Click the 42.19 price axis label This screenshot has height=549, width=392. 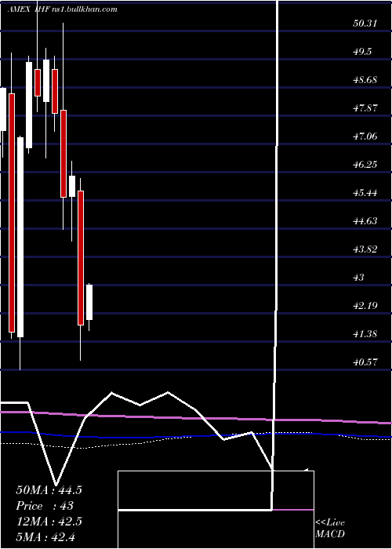[365, 306]
